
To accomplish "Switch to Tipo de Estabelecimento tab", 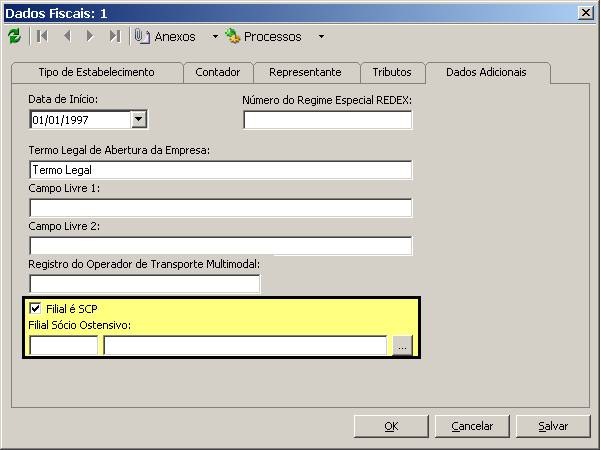I will click(97, 72).
